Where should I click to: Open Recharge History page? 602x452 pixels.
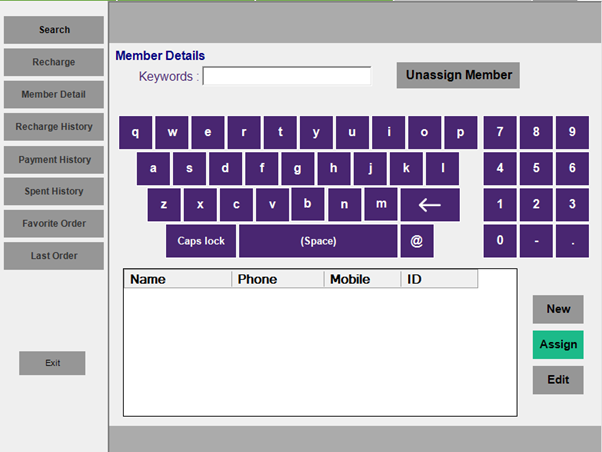(x=54, y=126)
